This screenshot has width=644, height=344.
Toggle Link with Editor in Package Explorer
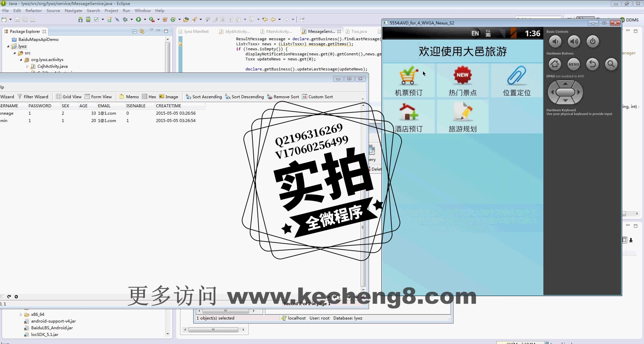click(x=142, y=31)
